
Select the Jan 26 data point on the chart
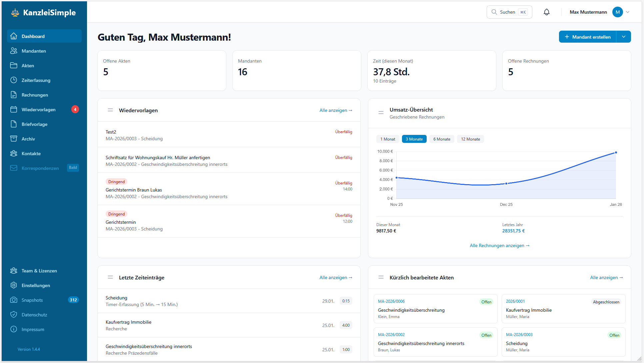616,153
